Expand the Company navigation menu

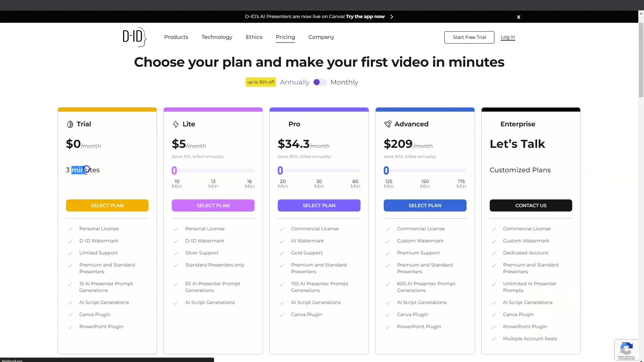[321, 37]
